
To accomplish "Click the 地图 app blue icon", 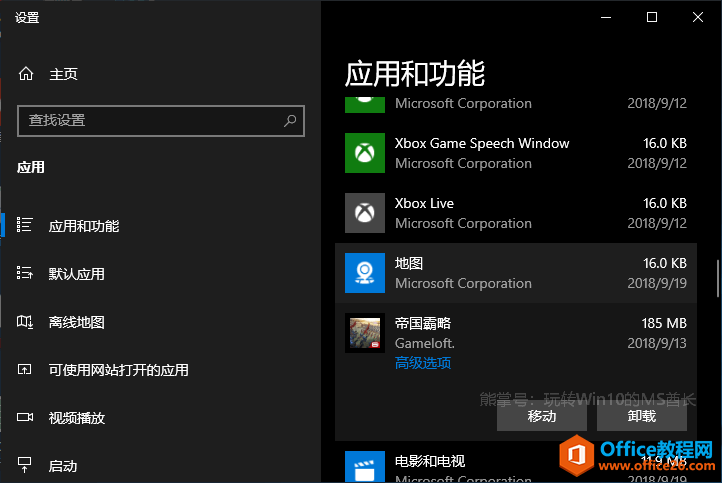I will (x=365, y=273).
